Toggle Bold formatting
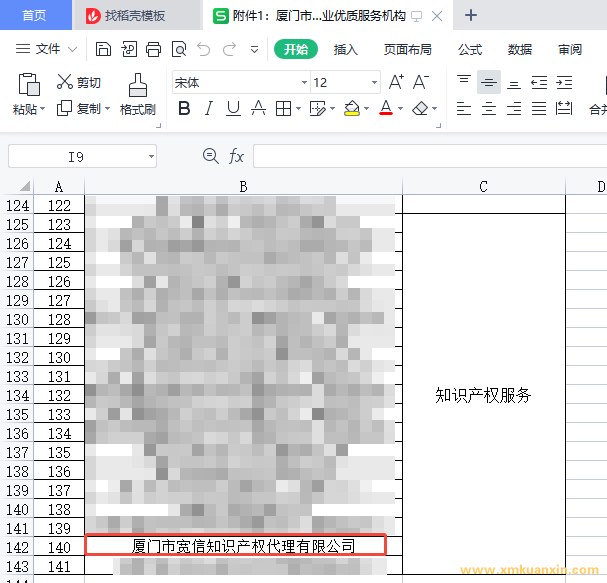607x583 pixels. pyautogui.click(x=184, y=109)
